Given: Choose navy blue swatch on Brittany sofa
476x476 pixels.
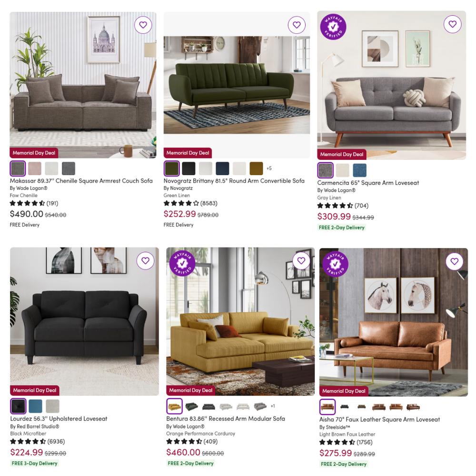Looking at the screenshot, I should coord(222,169).
